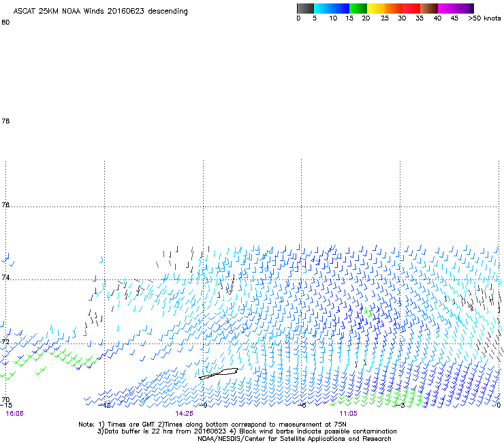Click the word 'descending' in the title
The height and width of the screenshot is (443, 504).
point(168,12)
